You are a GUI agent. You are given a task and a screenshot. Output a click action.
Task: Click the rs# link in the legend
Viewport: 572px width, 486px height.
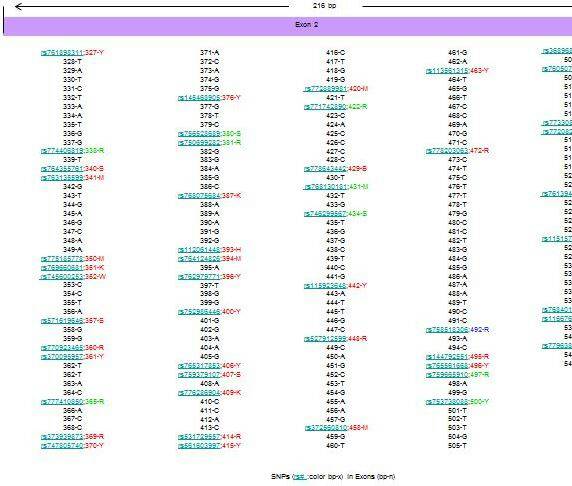(x=300, y=477)
